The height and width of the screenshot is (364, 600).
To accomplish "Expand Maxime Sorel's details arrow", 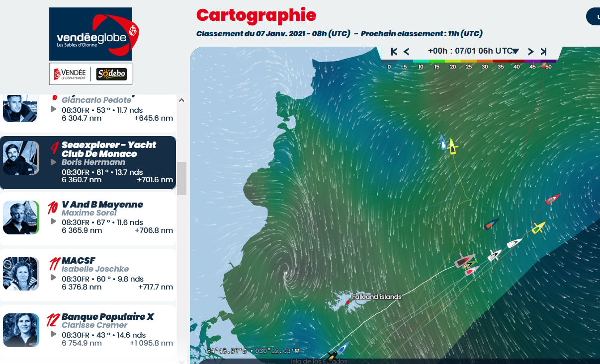I will pos(54,221).
